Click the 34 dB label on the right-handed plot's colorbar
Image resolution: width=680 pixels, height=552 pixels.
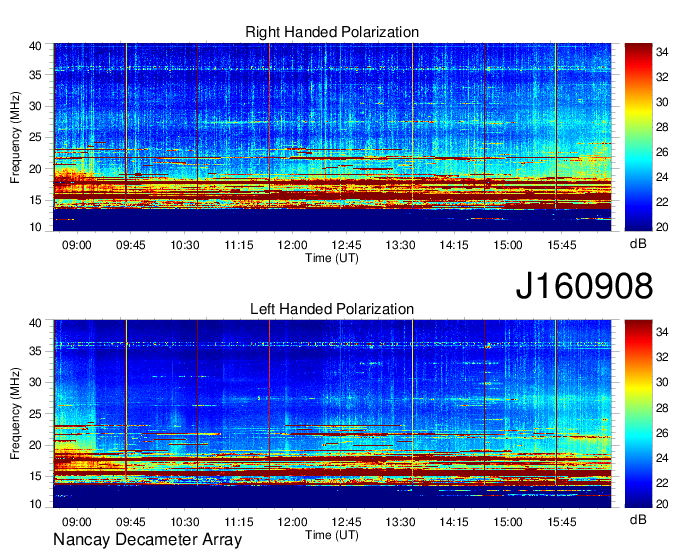(662, 52)
